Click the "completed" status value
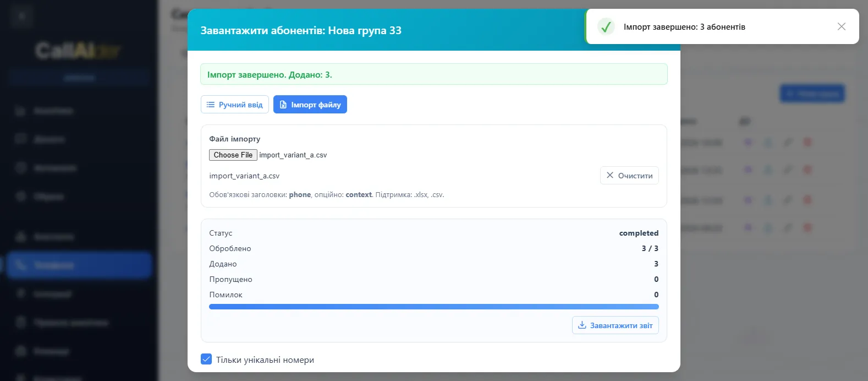The image size is (868, 381). click(639, 233)
